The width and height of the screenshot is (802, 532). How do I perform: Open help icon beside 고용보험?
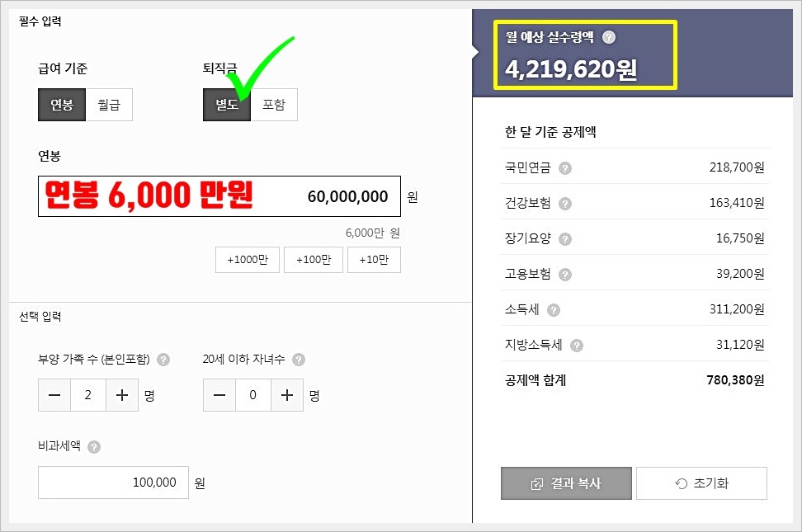pyautogui.click(x=564, y=275)
